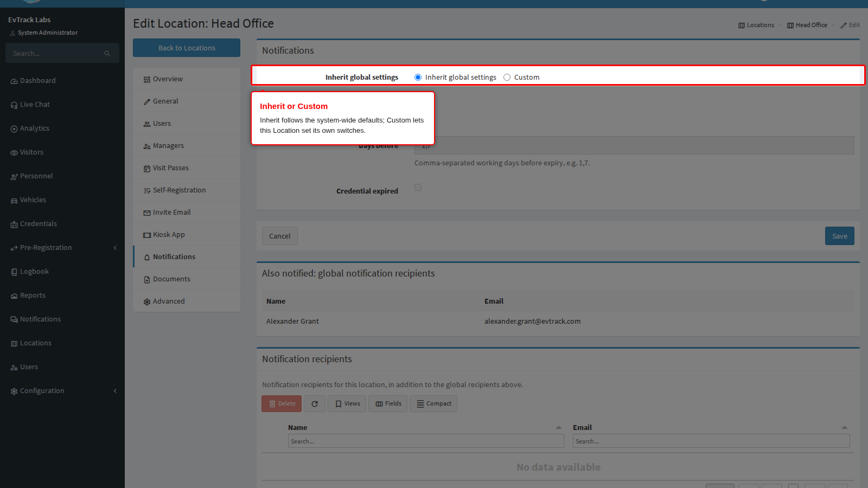868x488 pixels.
Task: Open Advanced tab
Action: pos(187,301)
